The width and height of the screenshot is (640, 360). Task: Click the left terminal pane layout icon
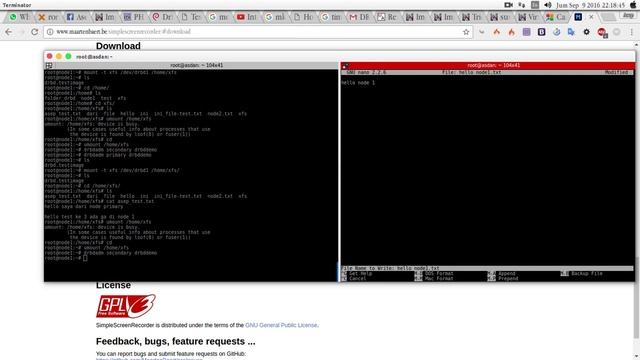click(x=49, y=65)
